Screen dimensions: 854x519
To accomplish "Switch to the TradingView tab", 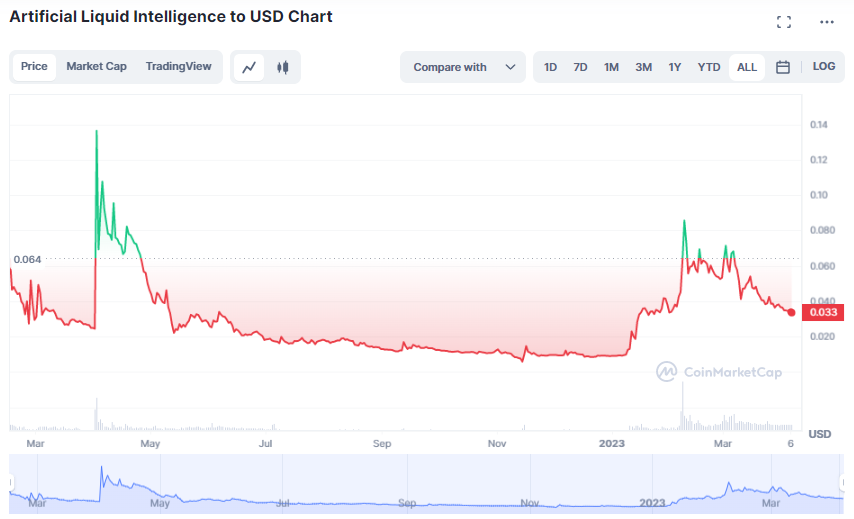I will pyautogui.click(x=178, y=67).
